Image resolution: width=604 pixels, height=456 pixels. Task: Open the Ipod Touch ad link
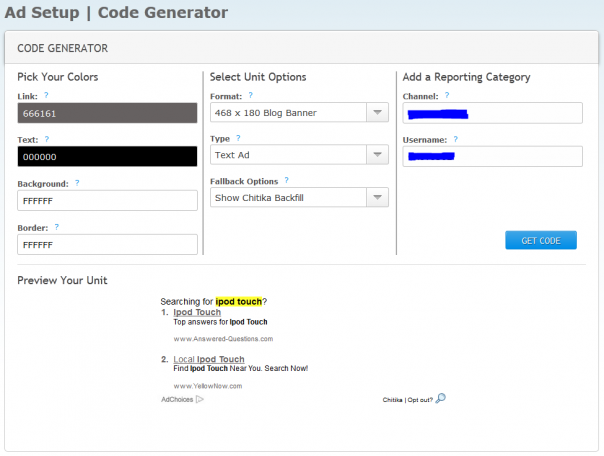tap(197, 312)
